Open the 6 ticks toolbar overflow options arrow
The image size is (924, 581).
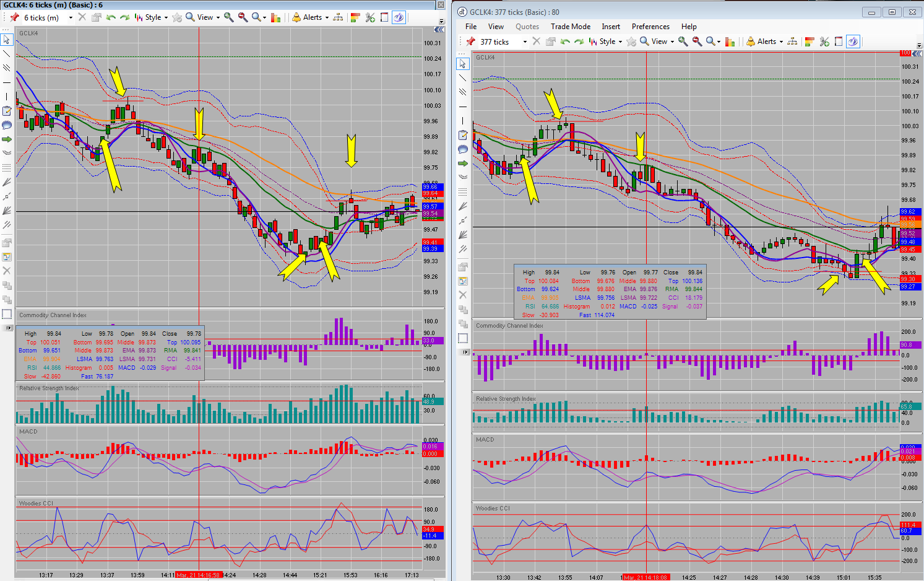pos(441,21)
